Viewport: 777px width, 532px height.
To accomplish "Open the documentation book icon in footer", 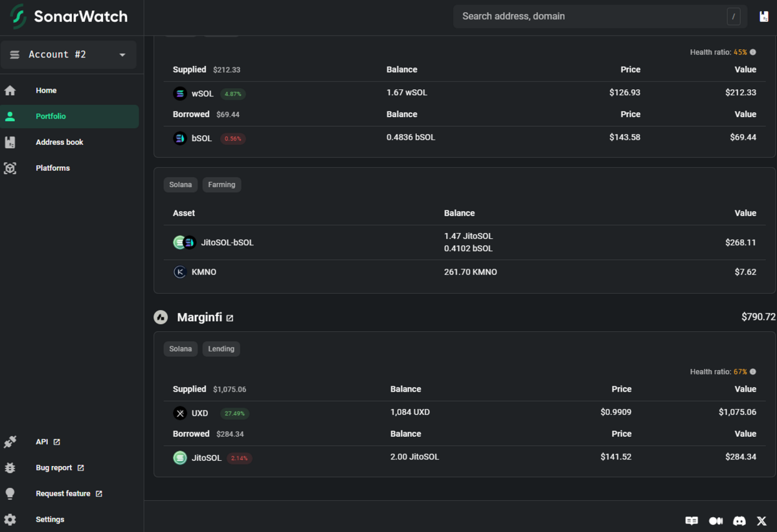I will point(692,521).
